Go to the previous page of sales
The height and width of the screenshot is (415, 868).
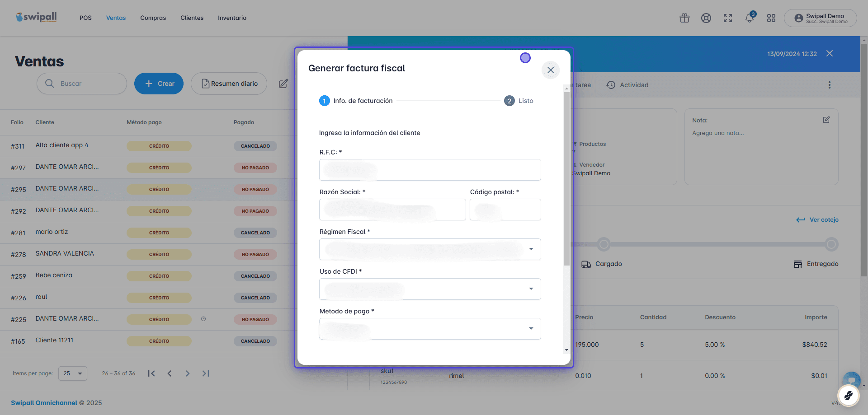coord(170,373)
